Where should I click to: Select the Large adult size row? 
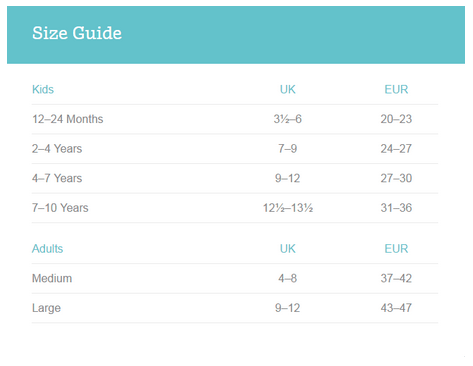click(235, 308)
